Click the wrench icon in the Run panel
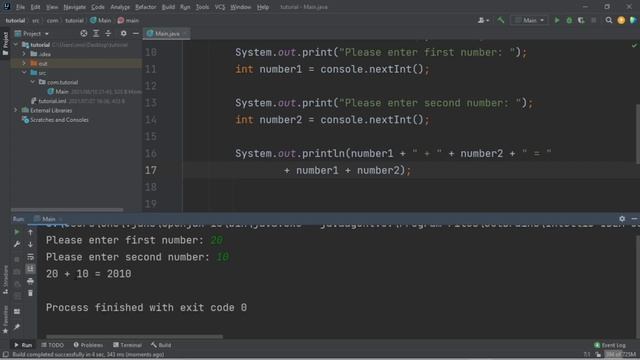Image resolution: width=640 pixels, height=360 pixels. [17, 244]
